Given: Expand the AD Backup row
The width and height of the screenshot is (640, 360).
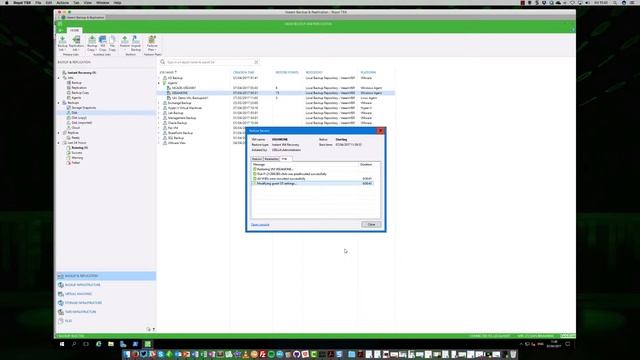Looking at the screenshot, I should coord(159,78).
